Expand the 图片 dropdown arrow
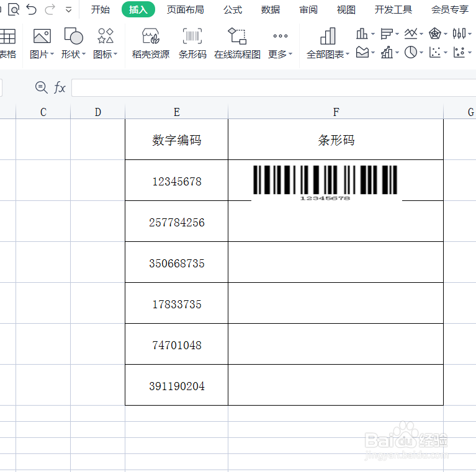476x472 pixels. pyautogui.click(x=52, y=54)
